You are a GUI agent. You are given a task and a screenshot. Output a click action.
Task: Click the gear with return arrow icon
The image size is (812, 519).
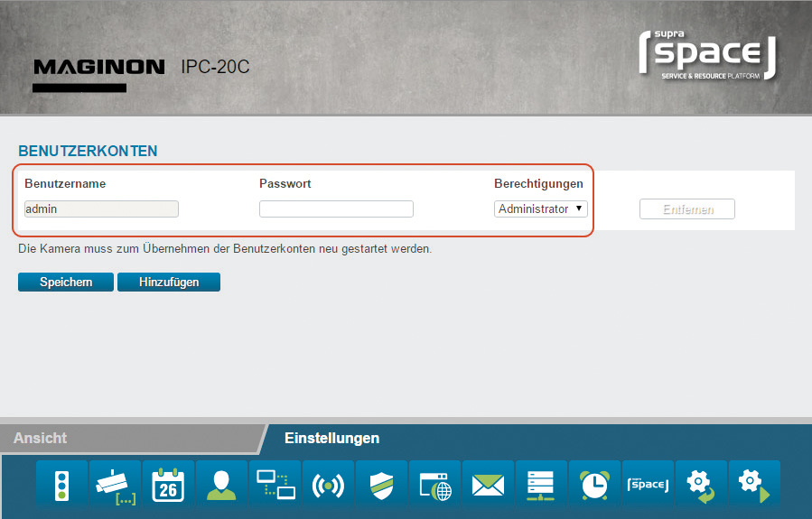point(702,485)
